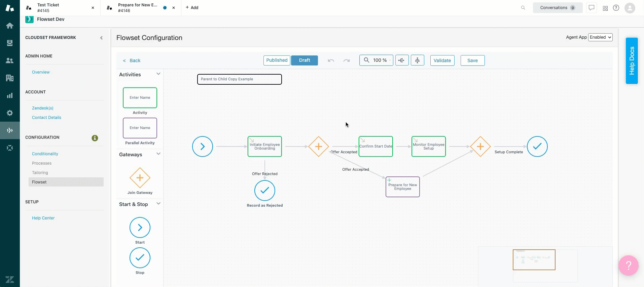The width and height of the screenshot is (644, 287).
Task: Collapse the Cloudset Framework sidebar
Action: (x=101, y=38)
